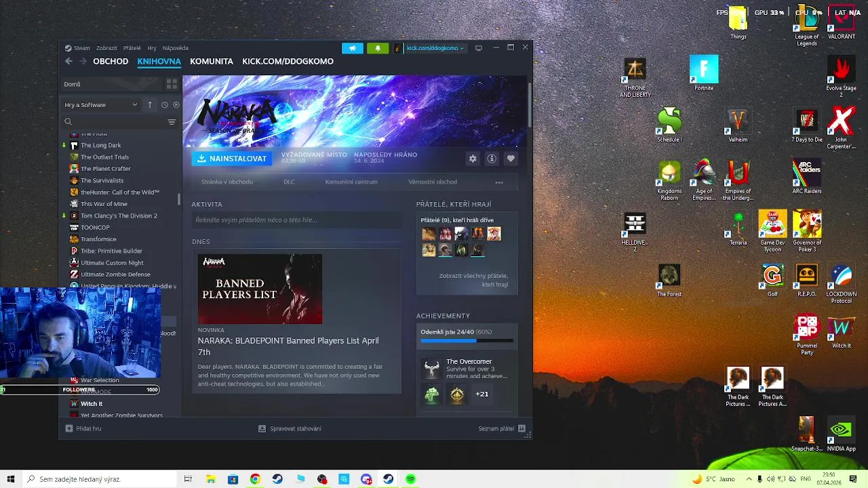Open Spravovat stahování downloads manager
Image resolution: width=868 pixels, height=488 pixels.
[x=290, y=428]
